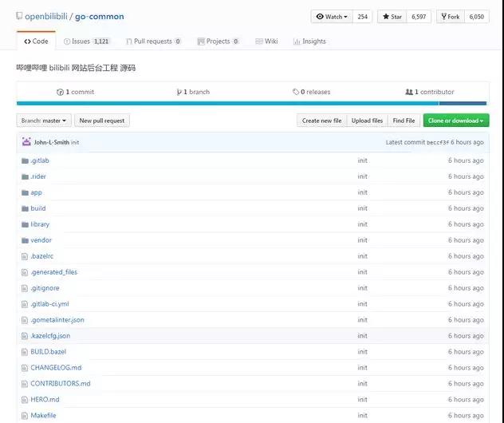Viewport: 504px width, 423px height.
Task: Star the go-common repository
Action: (x=392, y=17)
